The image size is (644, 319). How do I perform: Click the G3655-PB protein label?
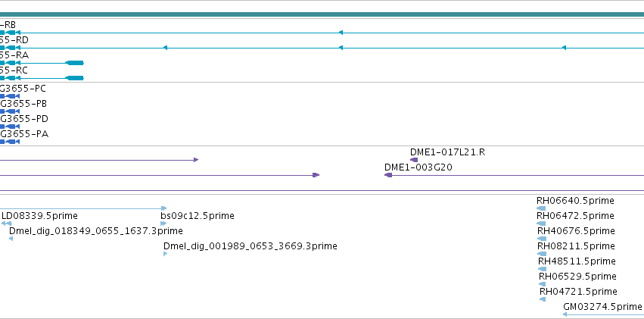23,104
